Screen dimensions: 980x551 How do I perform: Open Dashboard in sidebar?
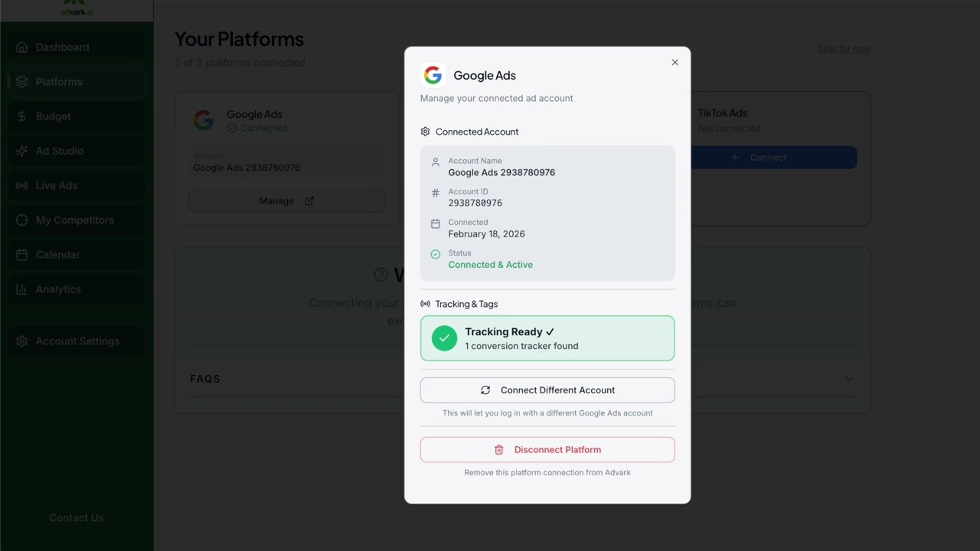[77, 47]
